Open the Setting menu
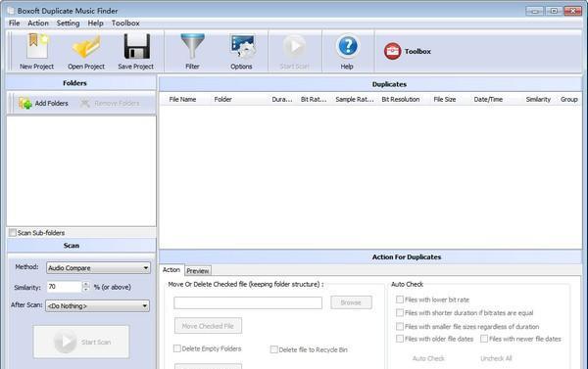 point(68,23)
